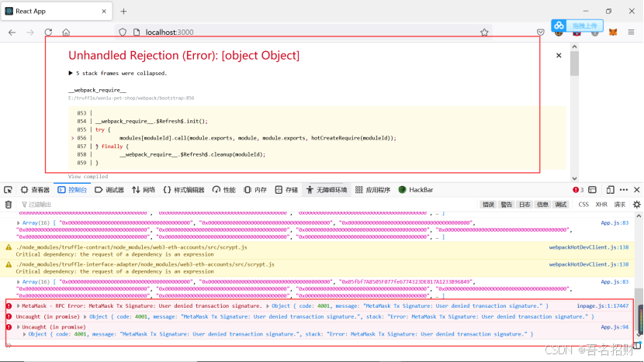The height and width of the screenshot is (362, 644).
Task: Open the Performance (性能) tab
Action: click(223, 190)
